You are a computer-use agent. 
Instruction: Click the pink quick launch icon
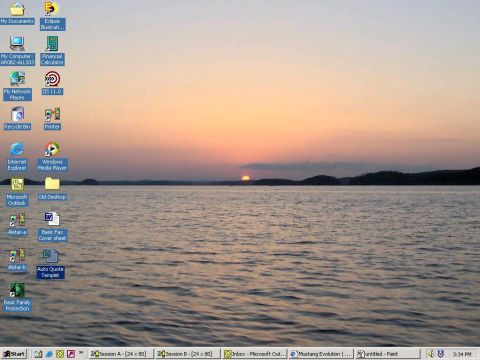71,354
